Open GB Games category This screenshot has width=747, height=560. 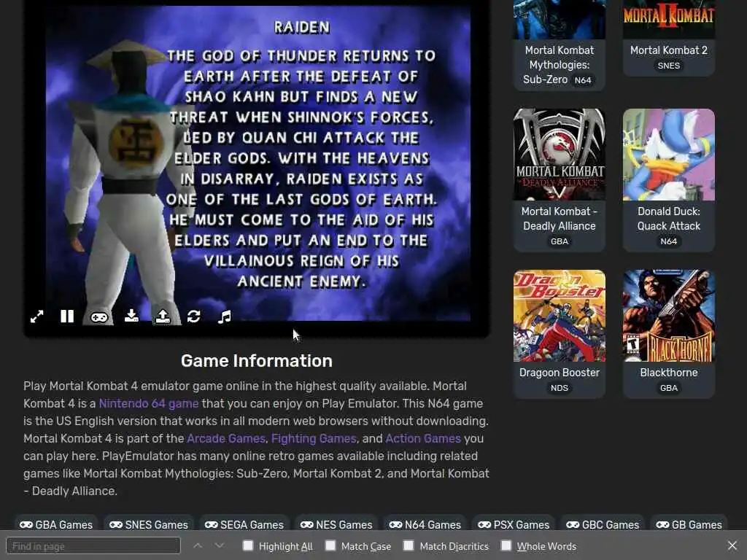pyautogui.click(x=689, y=524)
